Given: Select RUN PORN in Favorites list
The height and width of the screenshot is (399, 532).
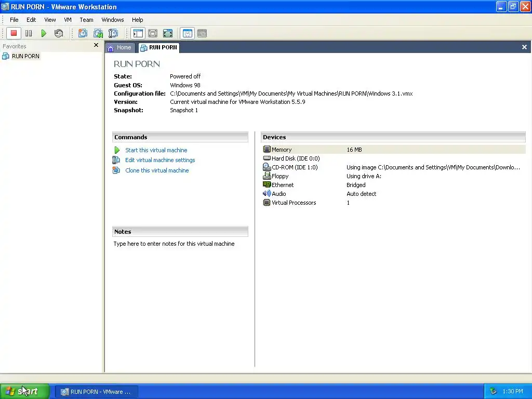Looking at the screenshot, I should click(25, 56).
